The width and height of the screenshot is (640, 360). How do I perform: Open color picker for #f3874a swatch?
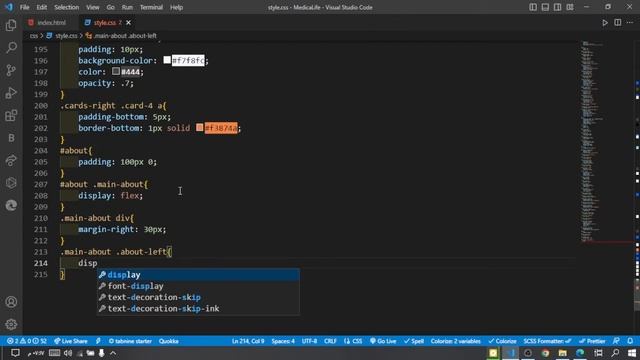pos(199,128)
